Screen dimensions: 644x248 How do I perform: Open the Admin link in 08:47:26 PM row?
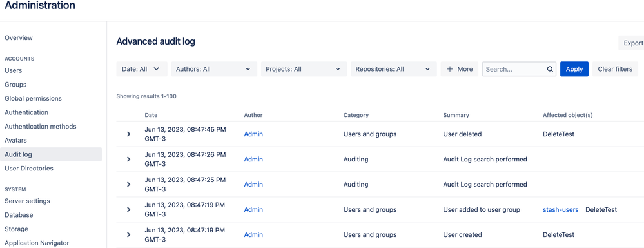tap(253, 159)
